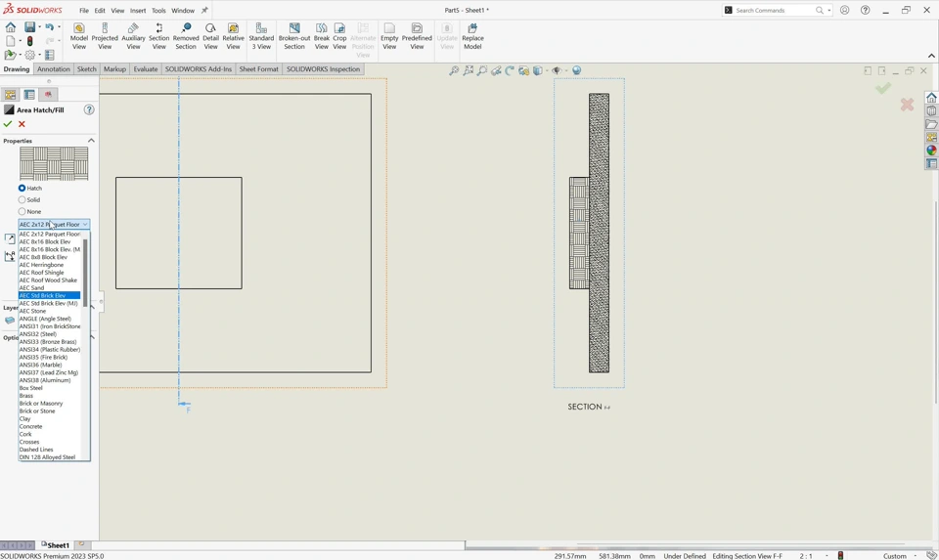Insert Standard 3 View
Viewport: 939px width, 560px height.
point(261,36)
